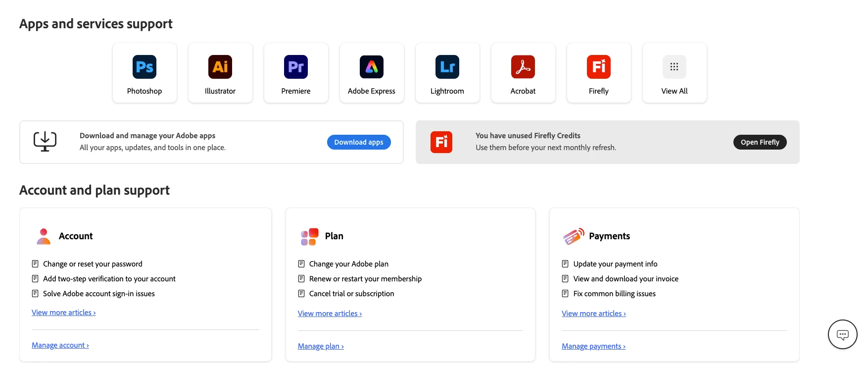This screenshot has height=372, width=868.
Task: Click 'You have unused Firefly Credits' text
Action: [528, 136]
